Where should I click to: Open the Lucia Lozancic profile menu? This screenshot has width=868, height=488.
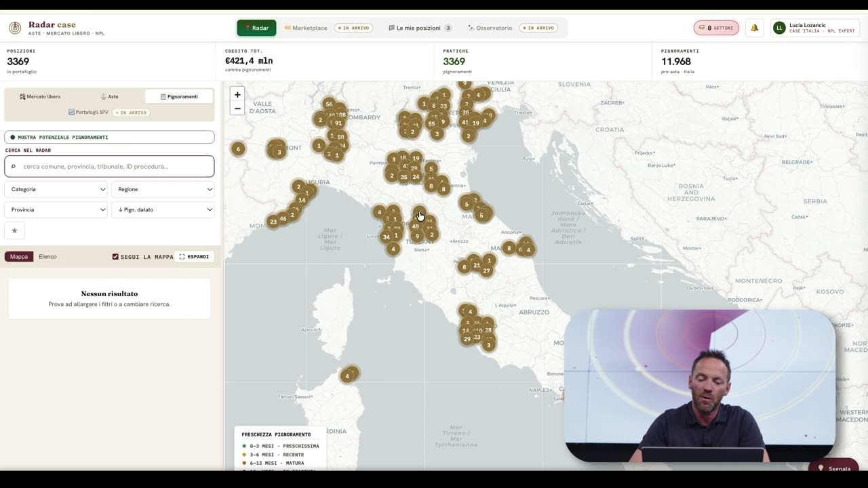tap(815, 28)
